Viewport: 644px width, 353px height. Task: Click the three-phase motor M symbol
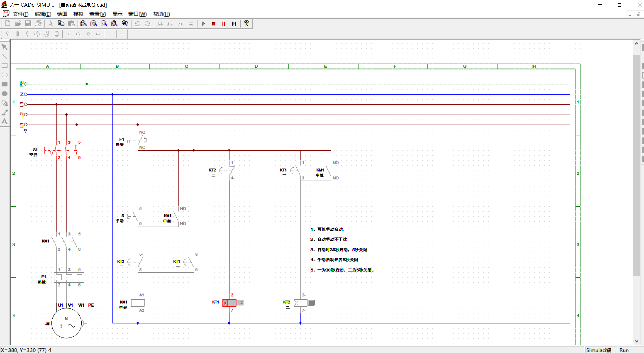point(66,323)
